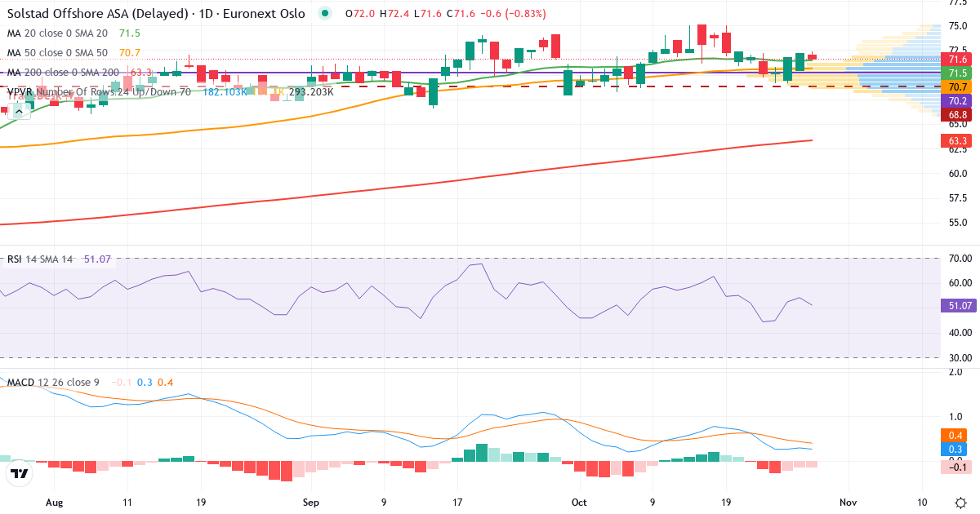Select the MA 20 close indicator legend
The image size is (980, 514).
57,33
